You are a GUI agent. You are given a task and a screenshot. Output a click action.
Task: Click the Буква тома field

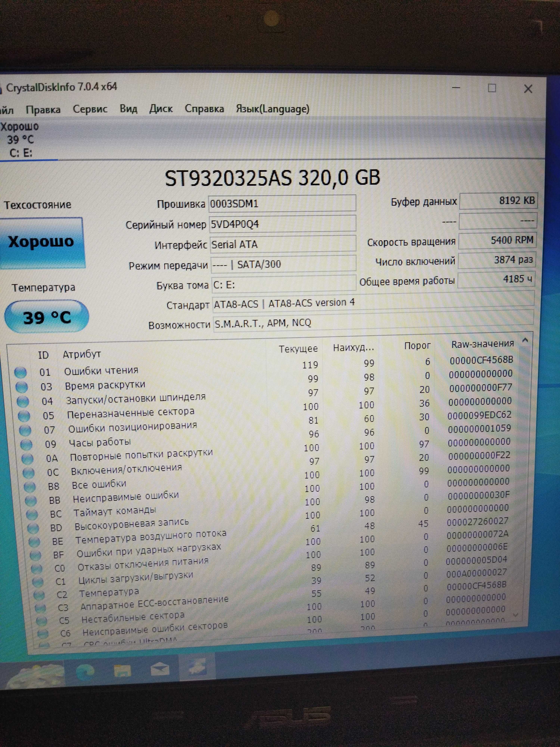tap(284, 284)
